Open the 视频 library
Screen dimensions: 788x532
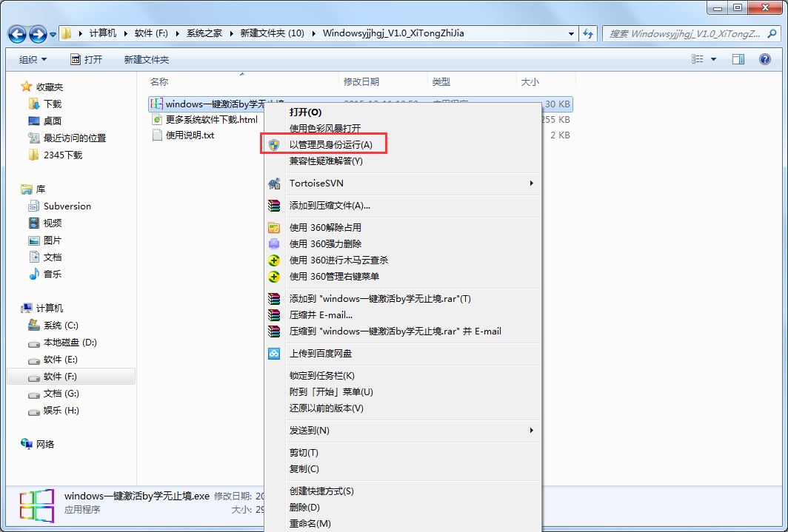[x=44, y=223]
